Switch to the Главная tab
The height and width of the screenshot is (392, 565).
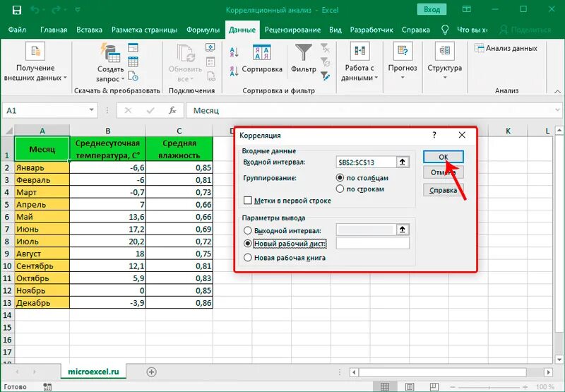point(54,30)
